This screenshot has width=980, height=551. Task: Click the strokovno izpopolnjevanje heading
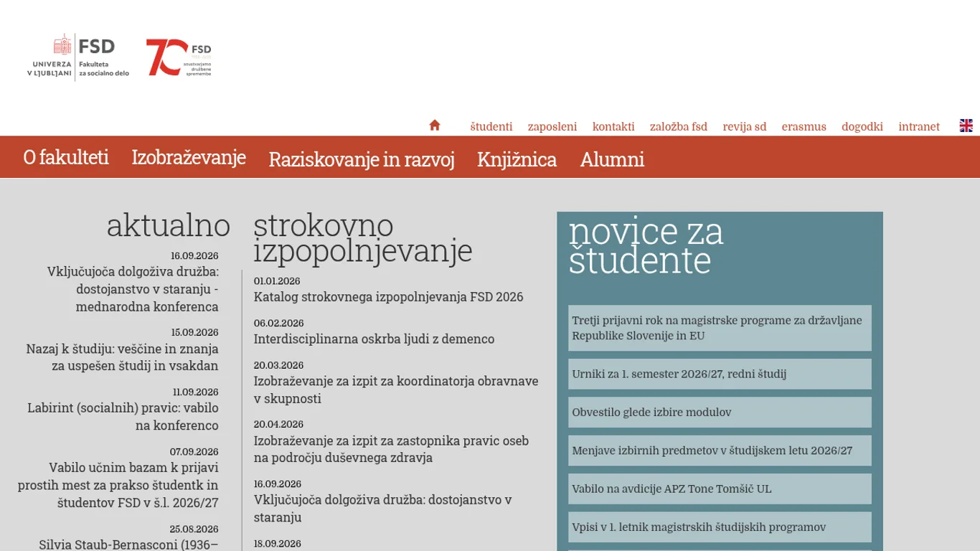coord(363,238)
